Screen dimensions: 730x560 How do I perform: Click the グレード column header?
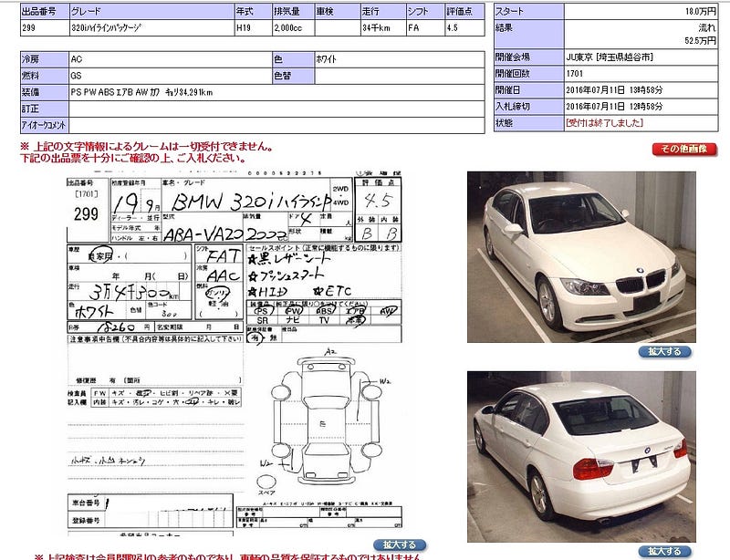click(x=152, y=11)
